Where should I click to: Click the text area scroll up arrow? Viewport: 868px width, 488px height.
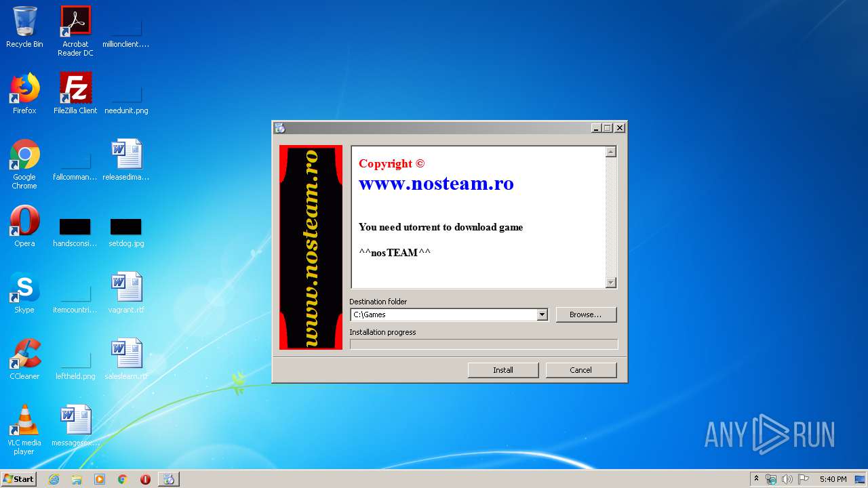tap(611, 152)
